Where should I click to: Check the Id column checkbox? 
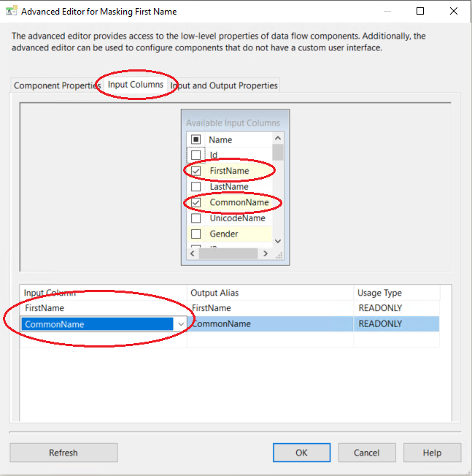pos(196,155)
